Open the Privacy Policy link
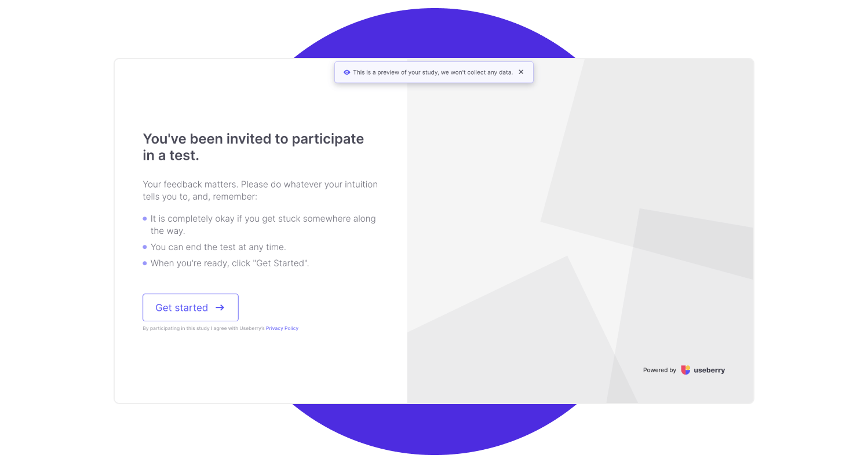 282,328
